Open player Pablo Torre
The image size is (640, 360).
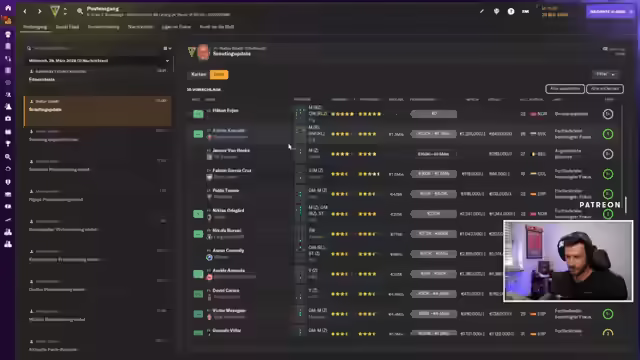coord(225,191)
